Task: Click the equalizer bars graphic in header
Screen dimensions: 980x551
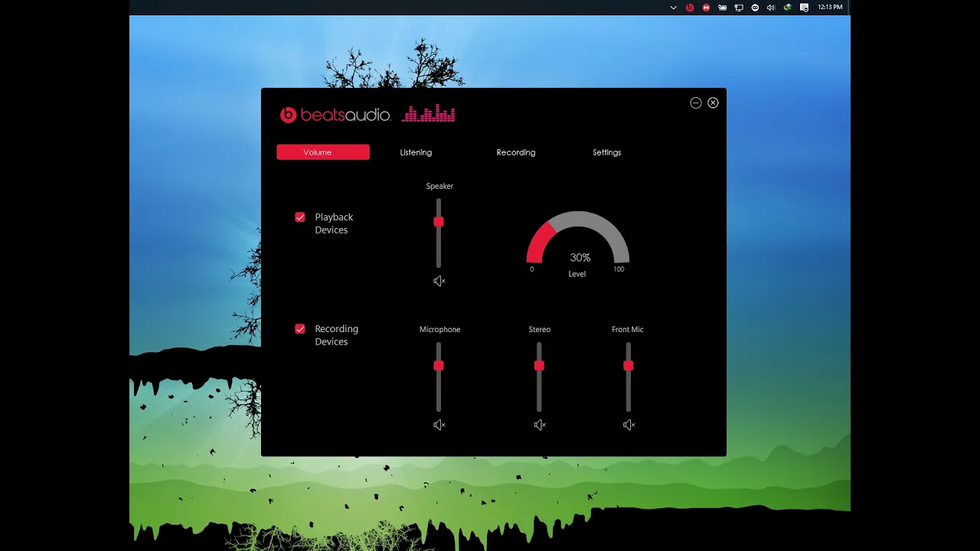Action: [428, 113]
